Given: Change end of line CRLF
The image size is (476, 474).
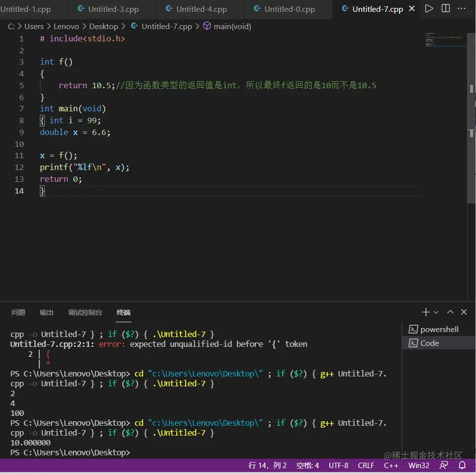Looking at the screenshot, I should click(x=366, y=466).
